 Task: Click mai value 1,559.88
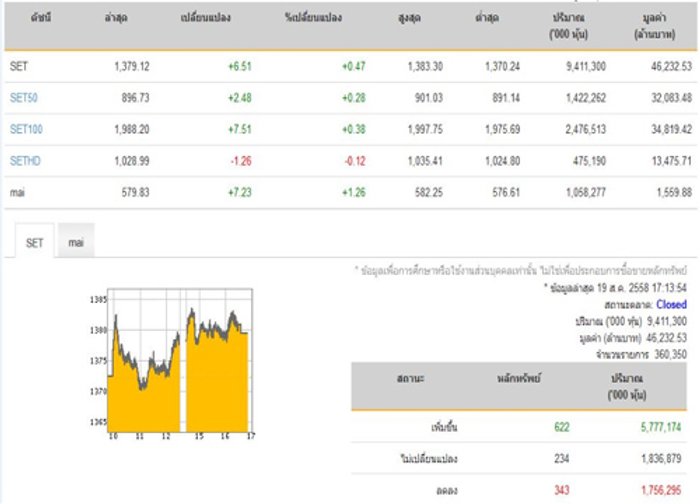point(674,192)
